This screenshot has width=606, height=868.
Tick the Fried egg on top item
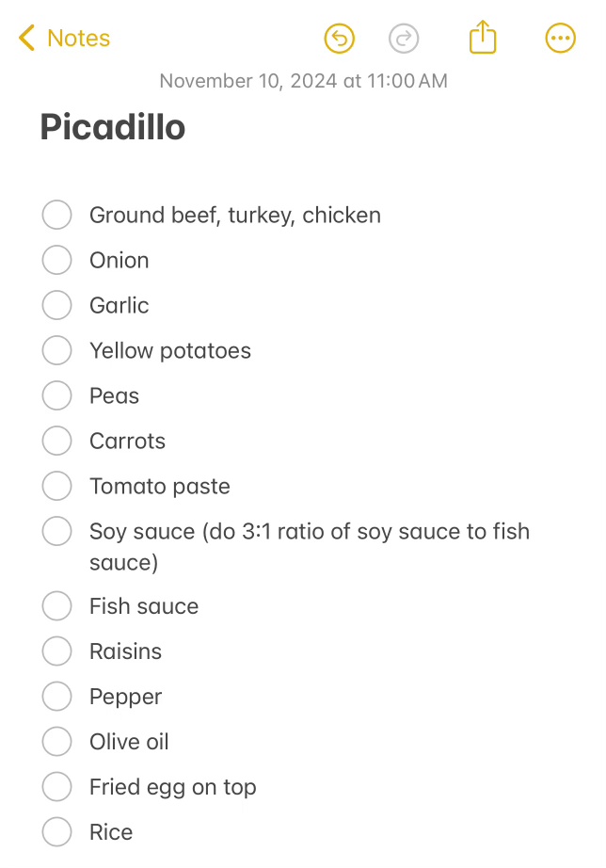tap(57, 787)
